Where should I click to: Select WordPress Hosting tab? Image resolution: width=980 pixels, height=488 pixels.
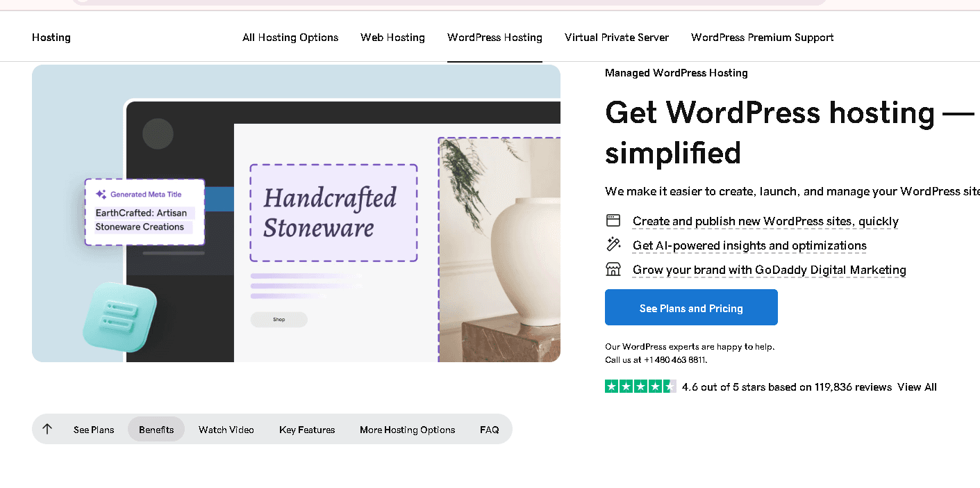coord(495,38)
